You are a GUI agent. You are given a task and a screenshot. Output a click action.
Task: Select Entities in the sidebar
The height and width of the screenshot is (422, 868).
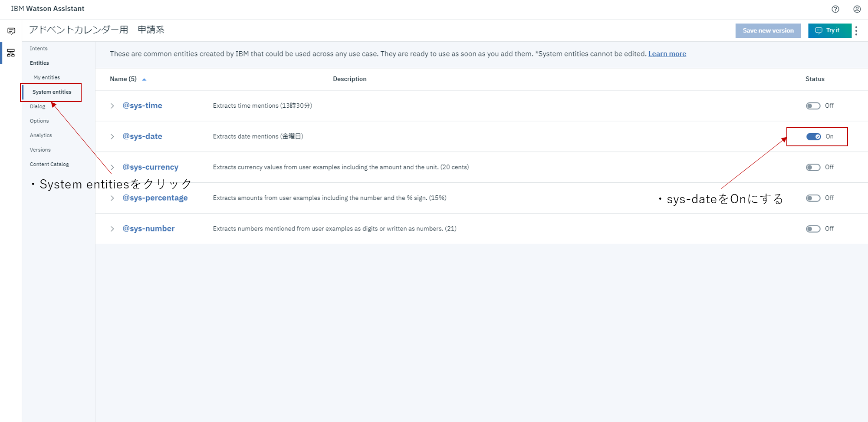point(39,63)
